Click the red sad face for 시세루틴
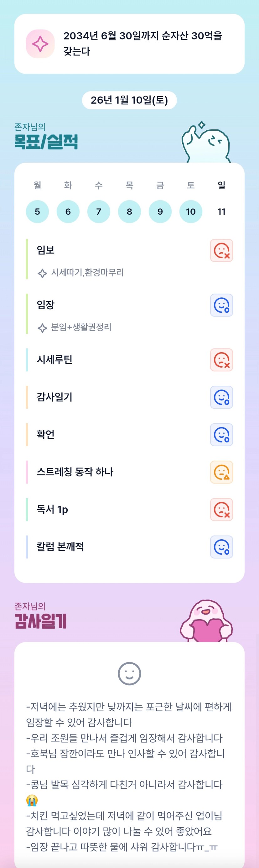The height and width of the screenshot is (868, 259). [x=221, y=359]
